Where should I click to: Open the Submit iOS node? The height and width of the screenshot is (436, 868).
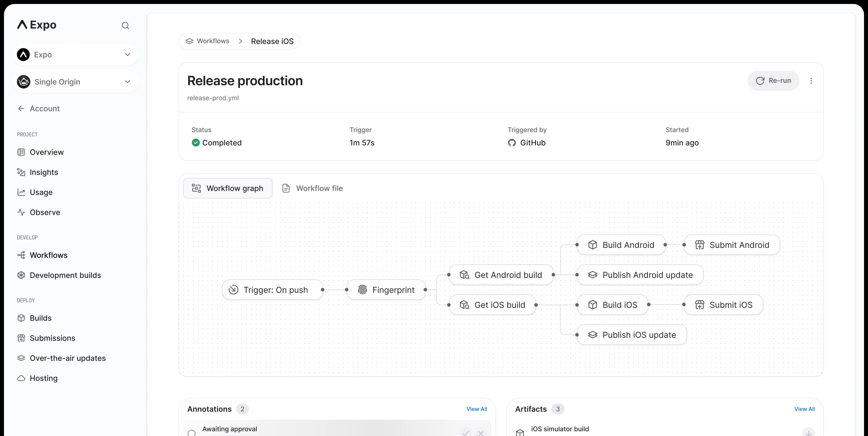pos(723,305)
